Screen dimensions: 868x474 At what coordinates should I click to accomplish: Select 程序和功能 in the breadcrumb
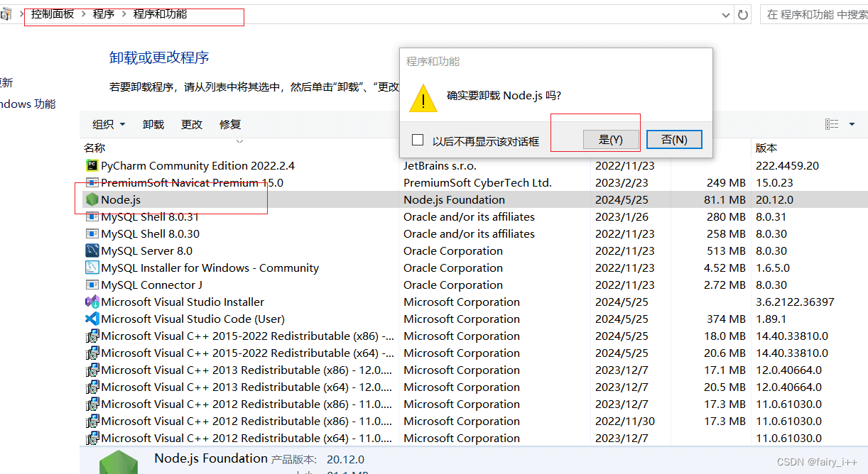tap(161, 14)
